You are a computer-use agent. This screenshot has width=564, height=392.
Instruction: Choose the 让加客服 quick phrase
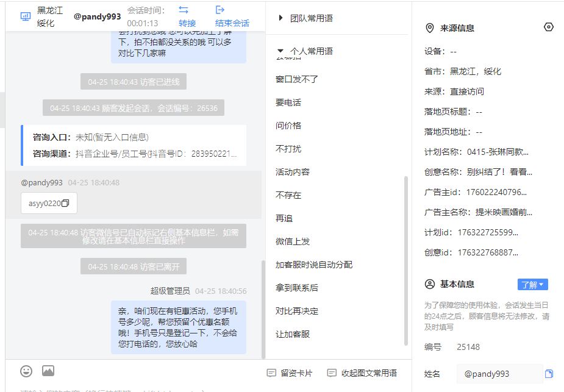(293, 334)
